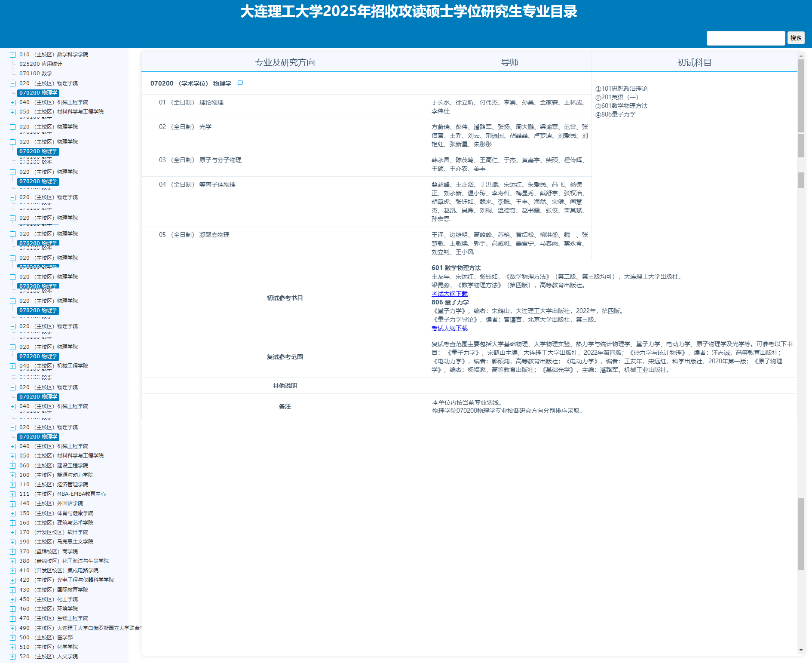812x663 pixels.
Task: Open 490 白俄罗斯国立大学联合学院 label
Action: click(80, 628)
